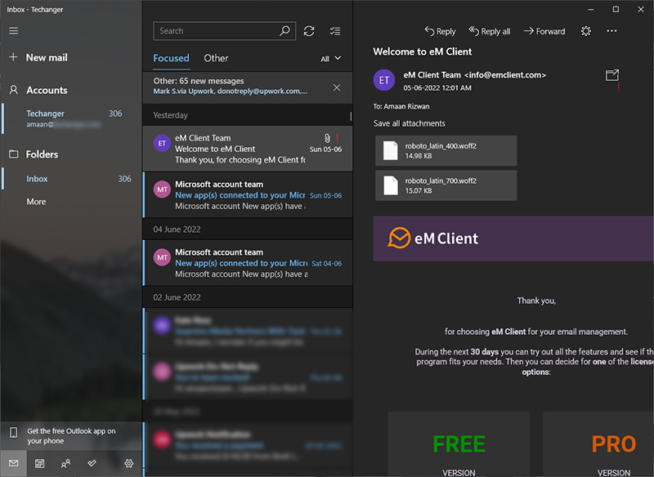The image size is (654, 477).
Task: Click the FREE version card
Action: [x=459, y=444]
